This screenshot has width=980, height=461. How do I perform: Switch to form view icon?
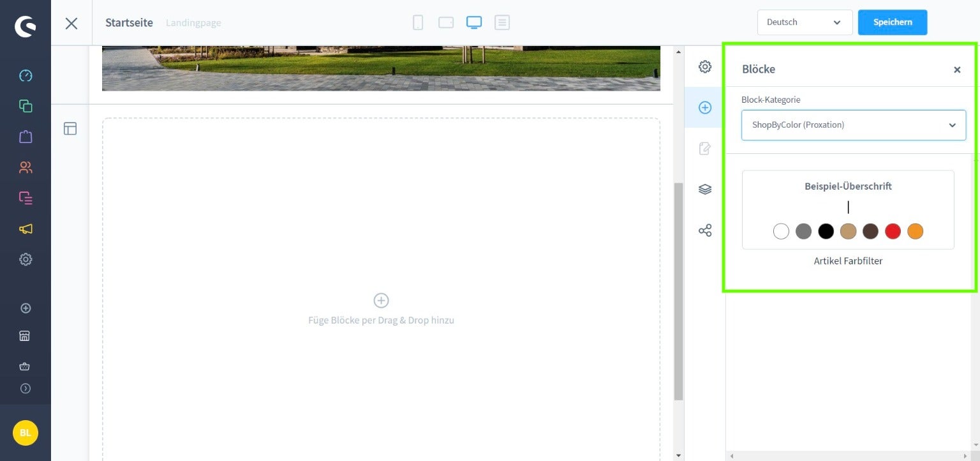[502, 22]
